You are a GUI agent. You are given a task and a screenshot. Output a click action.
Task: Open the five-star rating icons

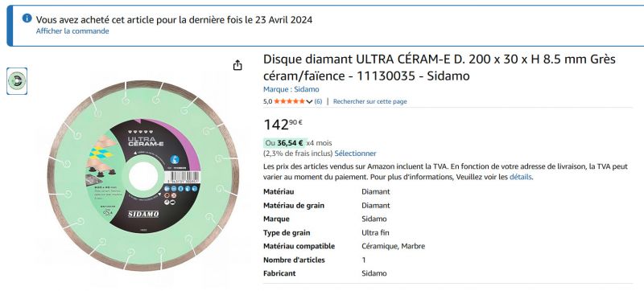290,101
